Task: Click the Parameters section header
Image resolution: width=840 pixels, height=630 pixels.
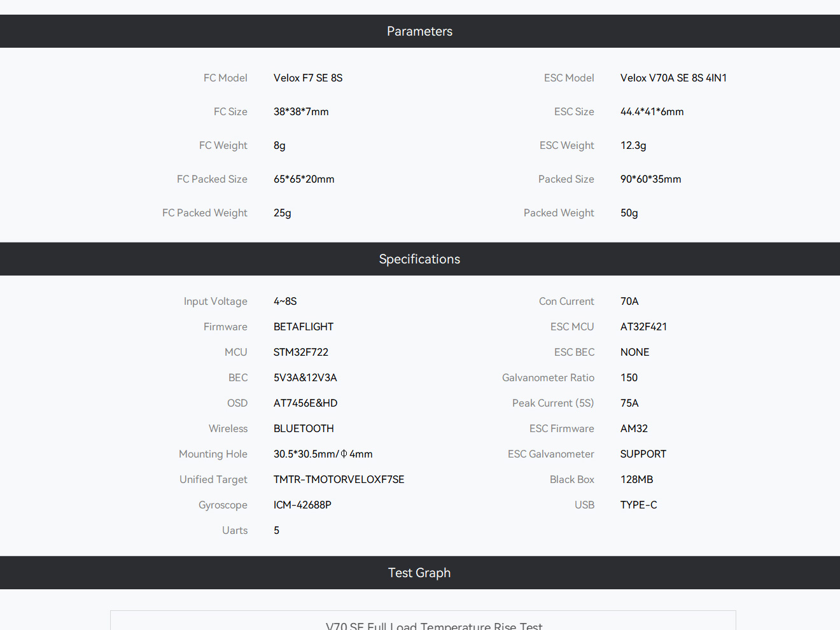Action: pyautogui.click(x=419, y=31)
